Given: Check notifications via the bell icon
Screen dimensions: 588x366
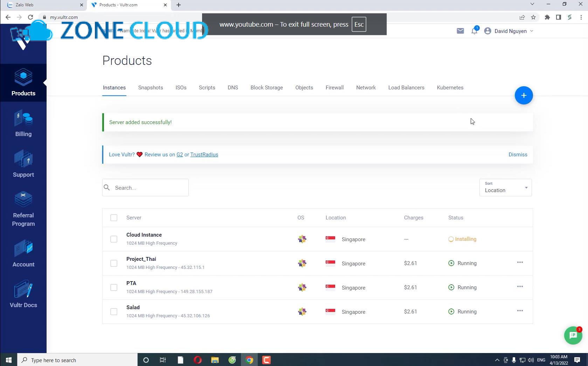Looking at the screenshot, I should (x=474, y=31).
